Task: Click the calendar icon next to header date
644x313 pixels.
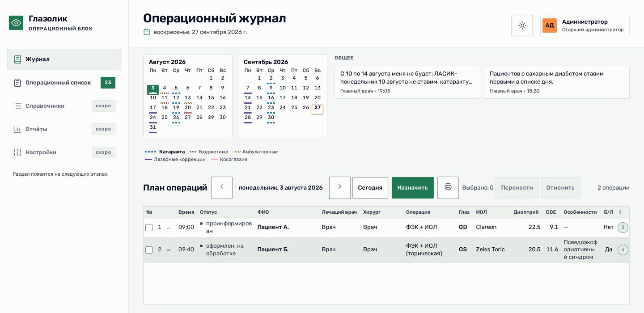Action: coord(146,32)
